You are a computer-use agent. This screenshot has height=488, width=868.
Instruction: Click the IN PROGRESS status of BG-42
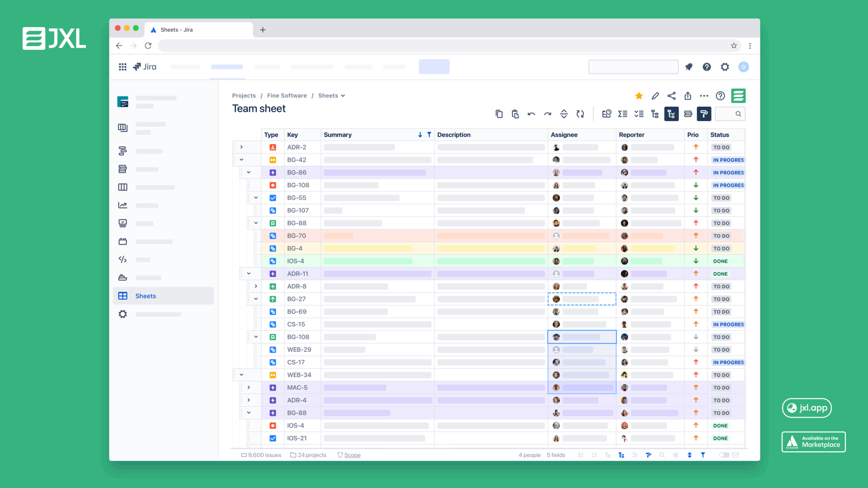(x=728, y=160)
